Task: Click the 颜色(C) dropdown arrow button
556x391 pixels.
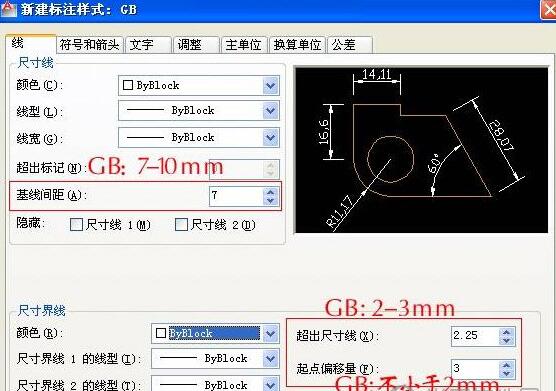Action: [x=271, y=85]
